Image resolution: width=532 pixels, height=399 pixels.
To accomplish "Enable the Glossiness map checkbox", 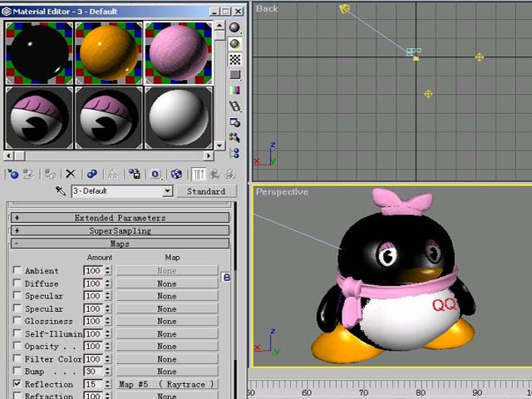I will click(17, 320).
